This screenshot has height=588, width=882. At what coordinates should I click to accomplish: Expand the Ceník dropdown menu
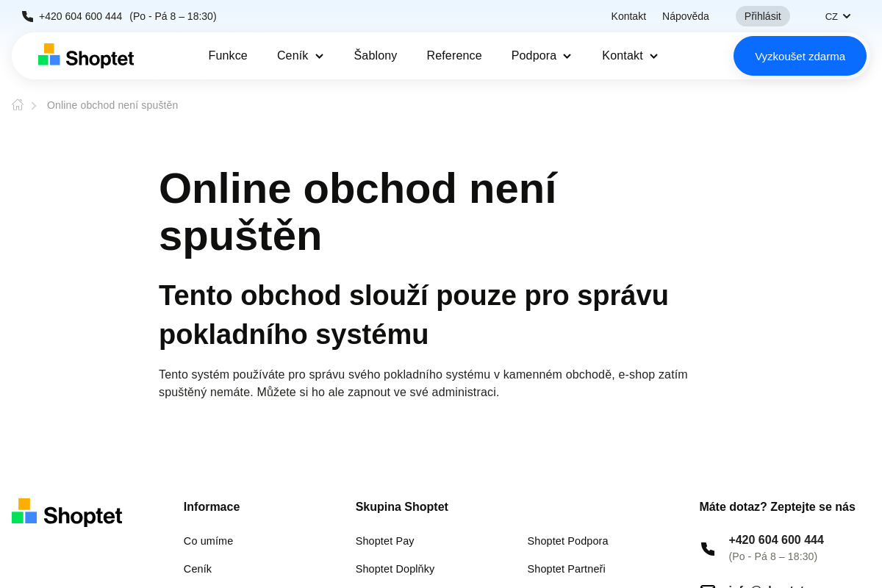[x=300, y=56]
